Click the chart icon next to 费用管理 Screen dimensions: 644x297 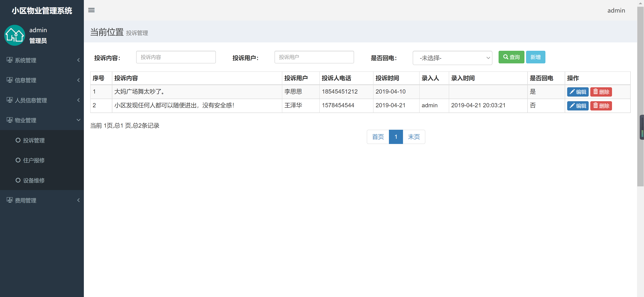(10, 200)
